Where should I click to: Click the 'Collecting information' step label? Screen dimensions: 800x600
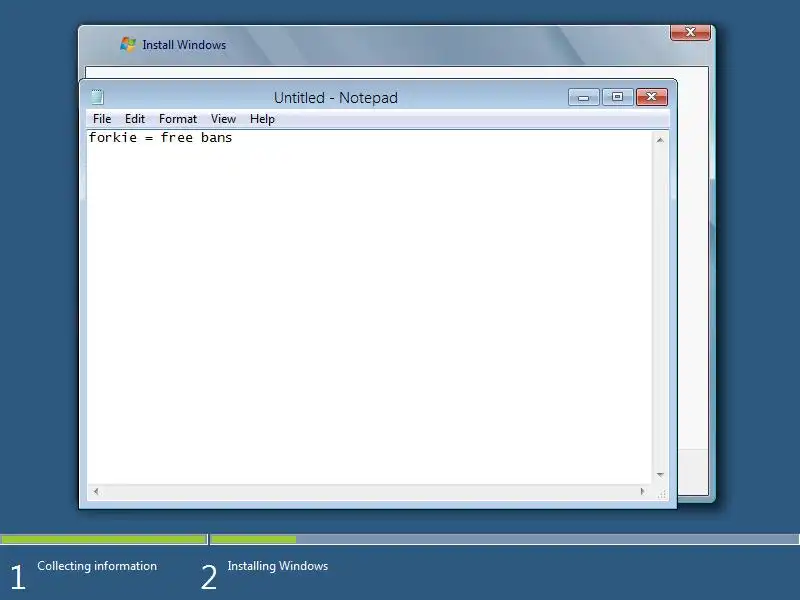(97, 566)
